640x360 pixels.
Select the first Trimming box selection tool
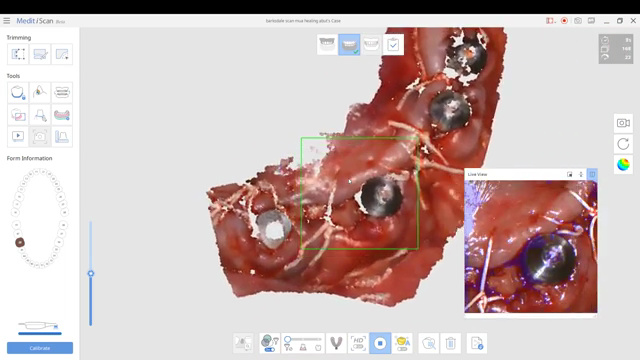pyautogui.click(x=18, y=54)
